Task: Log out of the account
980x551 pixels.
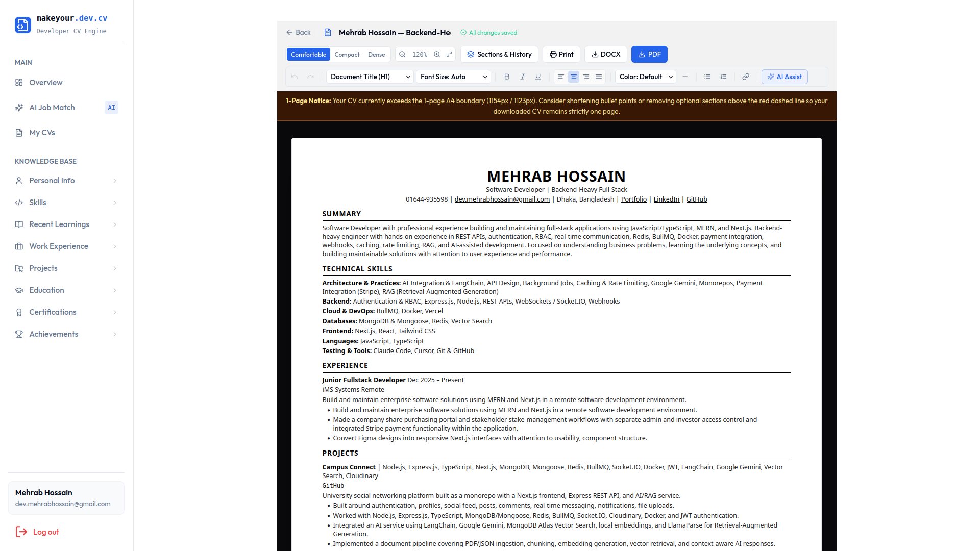Action: click(x=38, y=532)
